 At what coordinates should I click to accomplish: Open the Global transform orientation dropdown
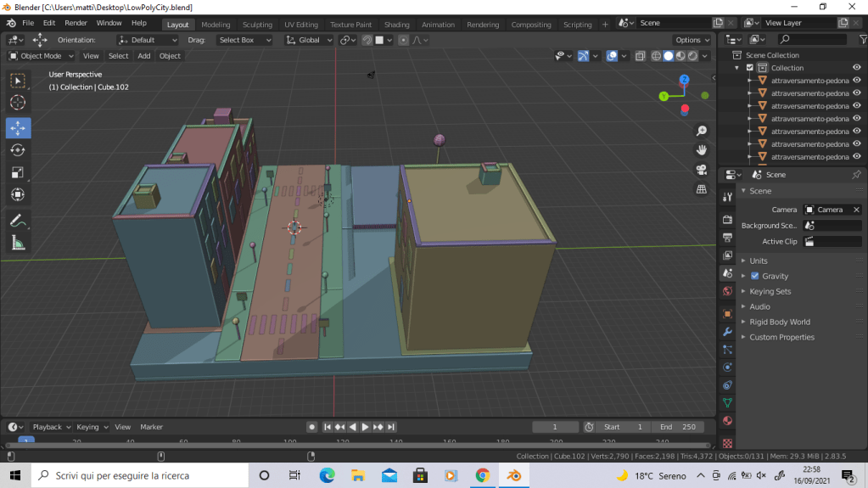tap(309, 40)
